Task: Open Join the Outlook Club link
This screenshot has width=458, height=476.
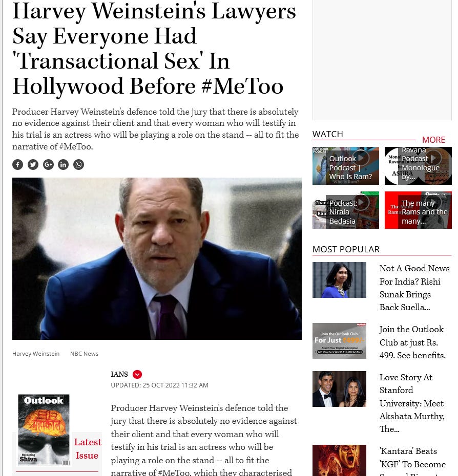Action: pos(412,342)
